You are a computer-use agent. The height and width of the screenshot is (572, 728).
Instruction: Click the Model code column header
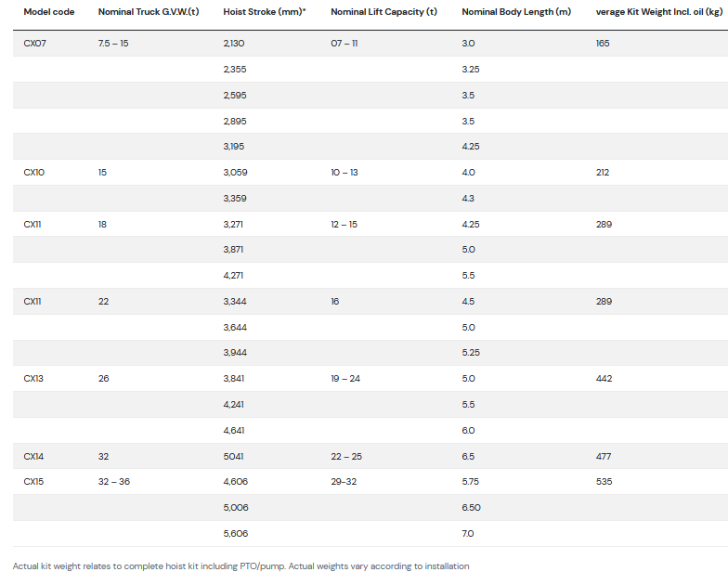pyautogui.click(x=48, y=11)
